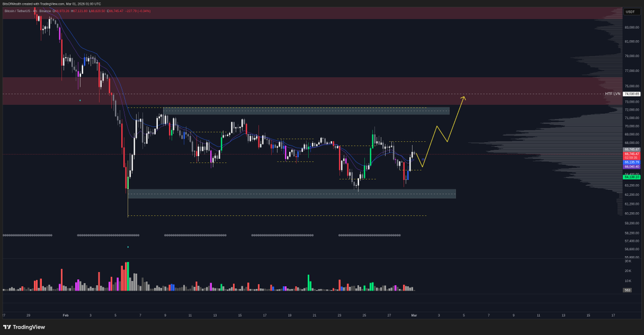The image size is (644, 335).
Task: Click the HTF LVN line label
Action: pos(612,94)
